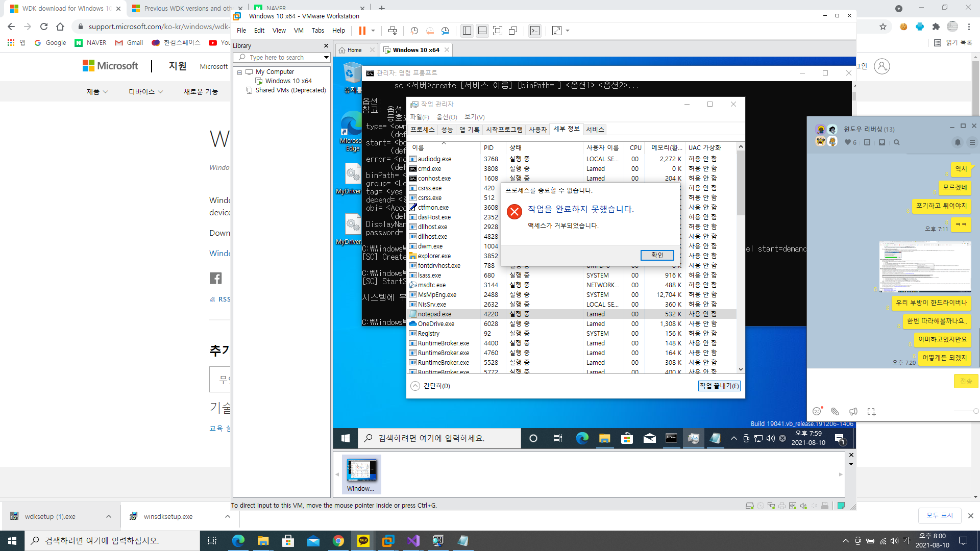Click the revert to snapshot icon

coord(430,31)
